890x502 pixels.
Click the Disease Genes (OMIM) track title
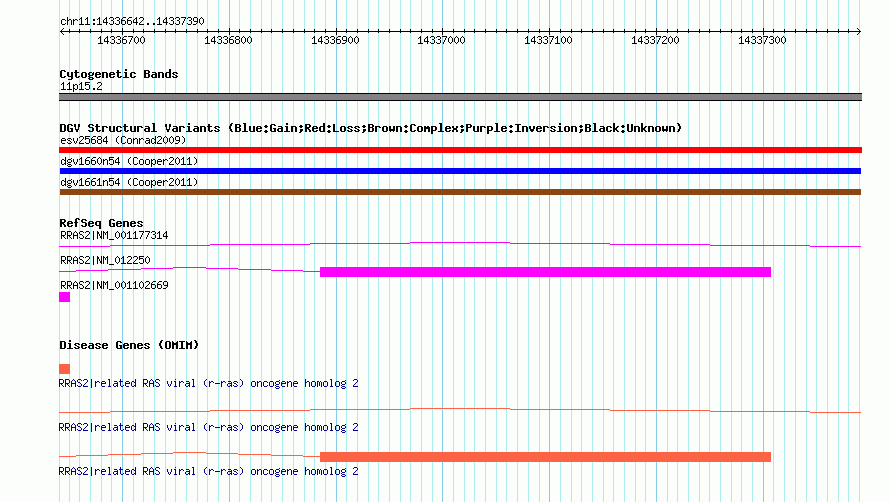pos(129,345)
